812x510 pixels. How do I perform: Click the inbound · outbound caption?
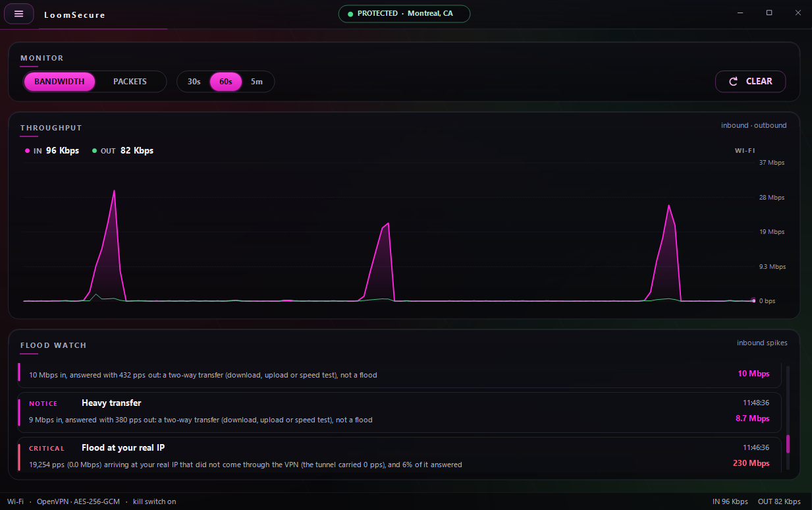click(754, 125)
